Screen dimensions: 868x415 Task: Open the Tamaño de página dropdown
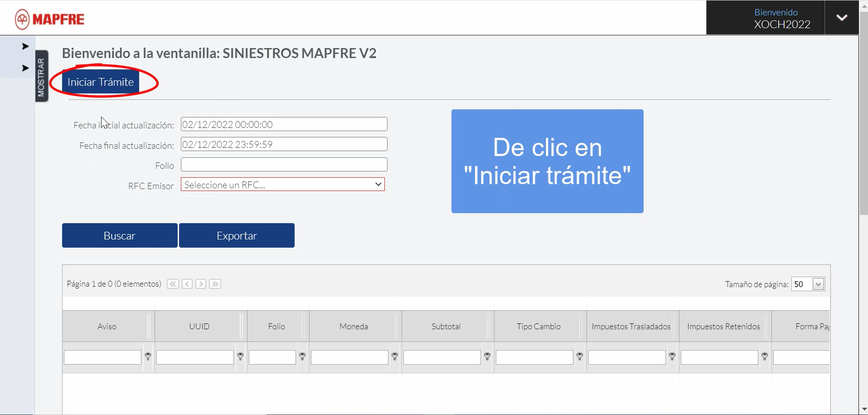818,284
